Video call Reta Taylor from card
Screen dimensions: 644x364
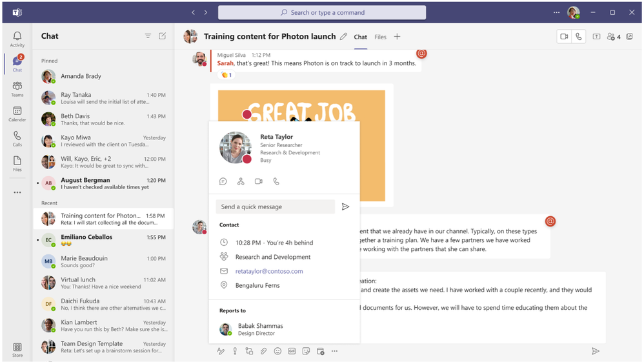[258, 181]
